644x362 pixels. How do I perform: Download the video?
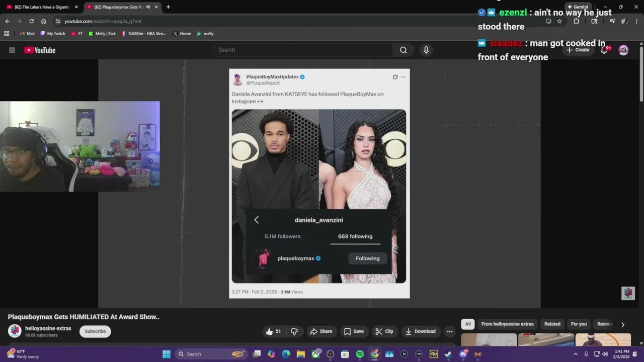click(x=421, y=331)
